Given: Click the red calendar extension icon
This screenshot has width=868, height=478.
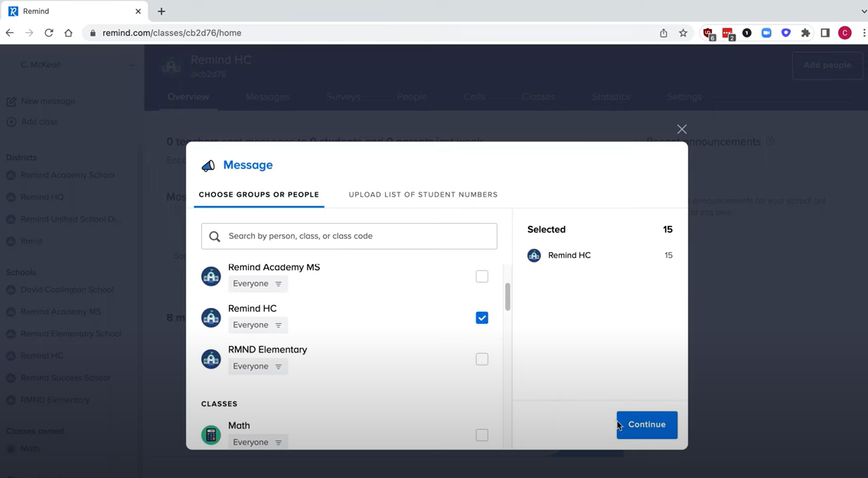Looking at the screenshot, I should [x=728, y=34].
